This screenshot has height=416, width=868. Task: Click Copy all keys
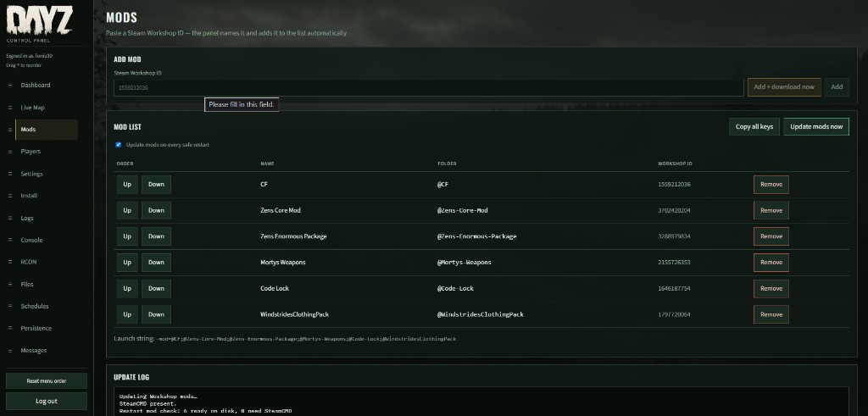click(x=754, y=127)
